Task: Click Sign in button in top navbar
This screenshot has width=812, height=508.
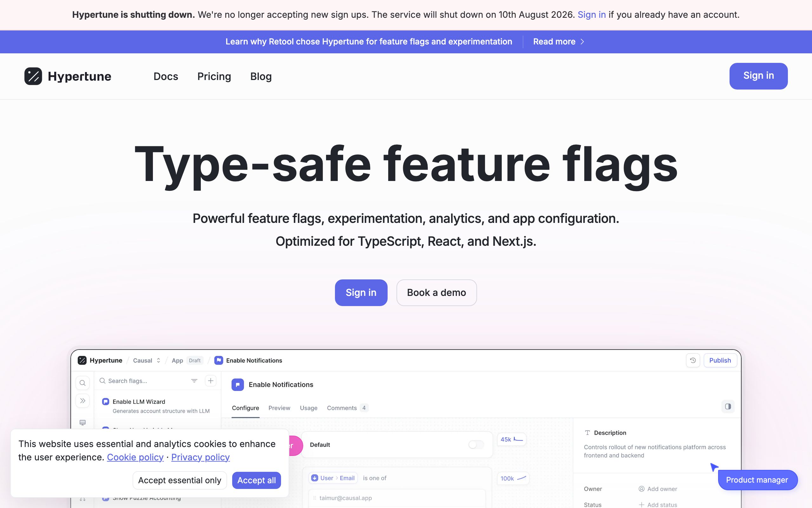Action: click(x=758, y=76)
